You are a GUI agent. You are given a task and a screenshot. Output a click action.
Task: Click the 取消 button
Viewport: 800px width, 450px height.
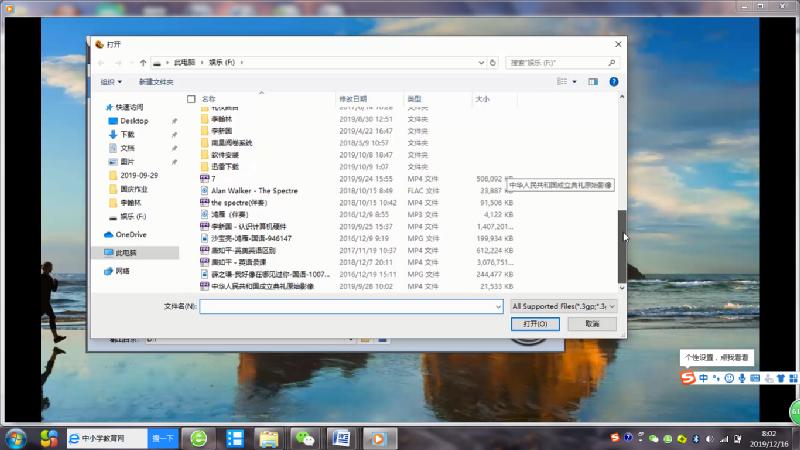coord(593,324)
